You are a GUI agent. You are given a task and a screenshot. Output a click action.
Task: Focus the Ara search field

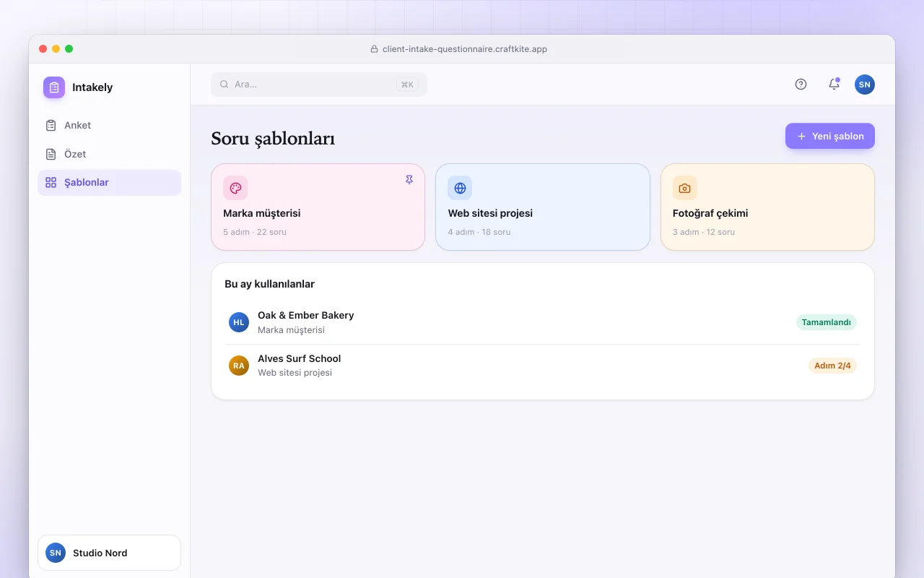pos(319,85)
